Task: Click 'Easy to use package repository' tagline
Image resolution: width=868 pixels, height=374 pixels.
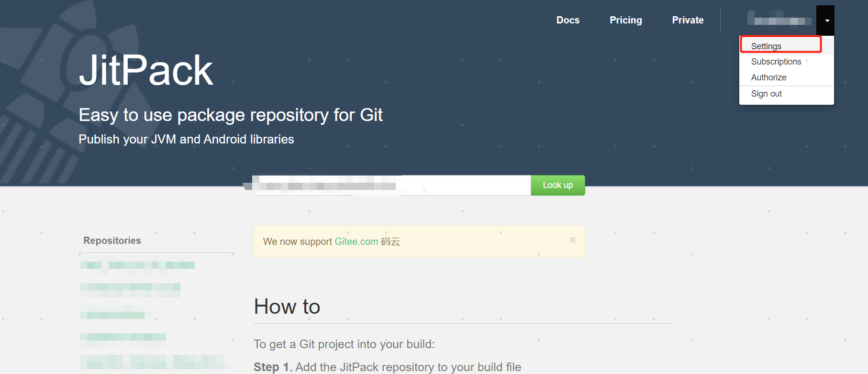Action: [x=230, y=115]
